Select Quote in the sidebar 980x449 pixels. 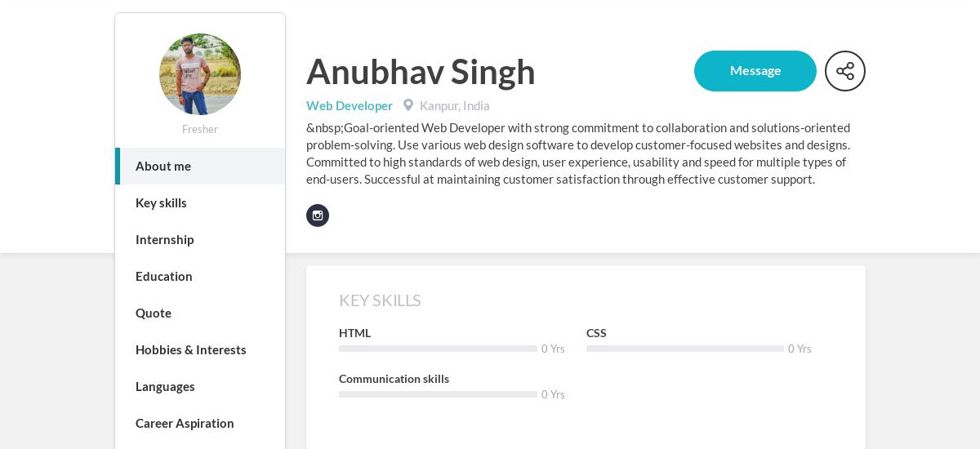154,313
